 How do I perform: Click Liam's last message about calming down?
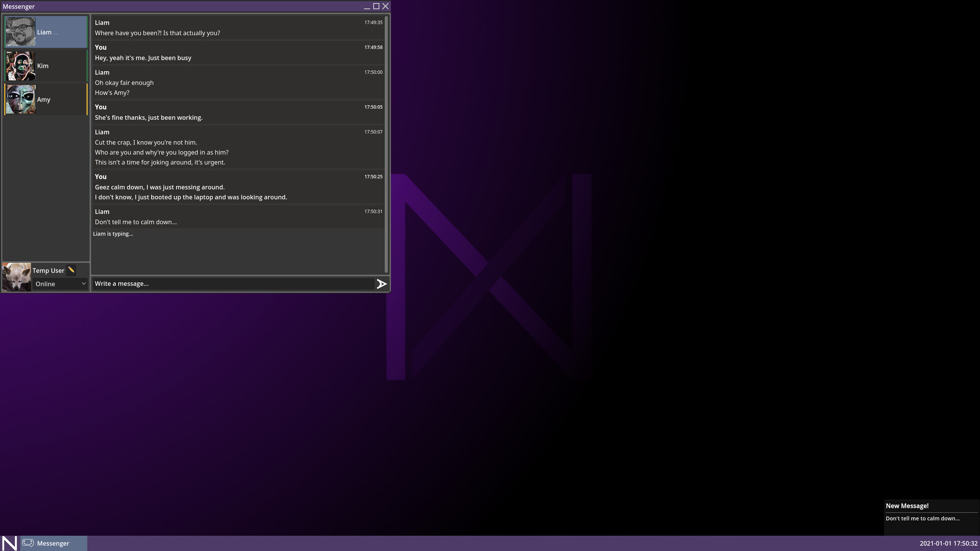tap(136, 222)
